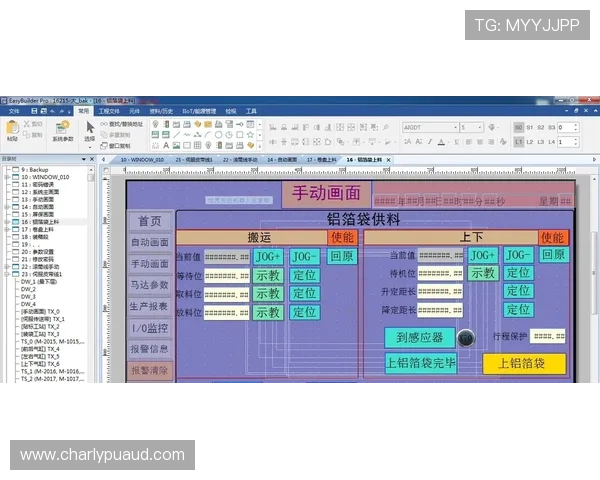
Task: Select the Circle shape tool
Action: (x=218, y=135)
